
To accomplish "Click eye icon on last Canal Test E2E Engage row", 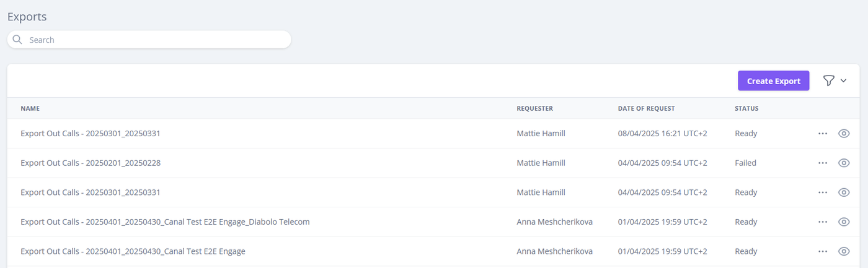I will 843,251.
